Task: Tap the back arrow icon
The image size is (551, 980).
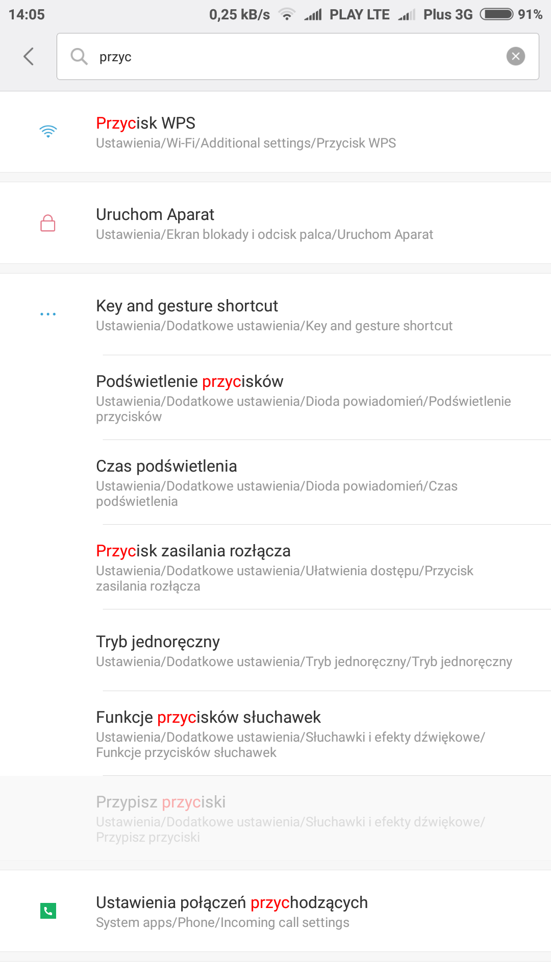Action: pos(29,56)
